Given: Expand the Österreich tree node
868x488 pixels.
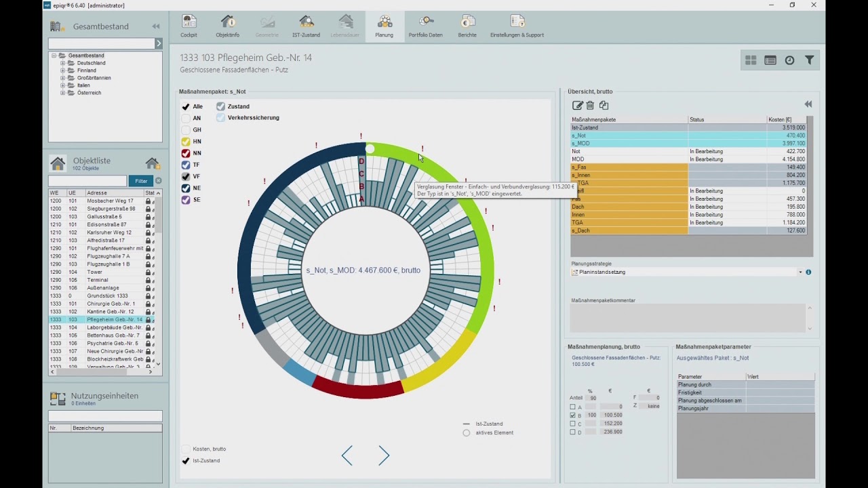Looking at the screenshot, I should (63, 93).
